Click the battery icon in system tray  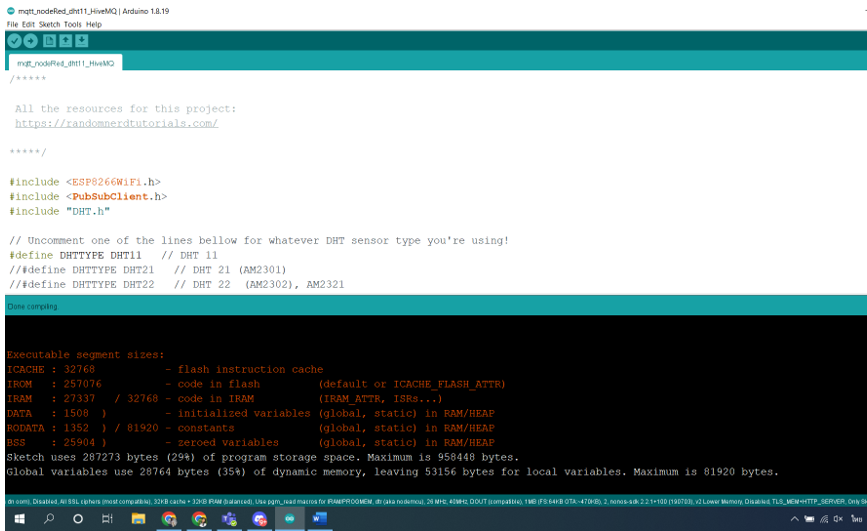coord(809,519)
